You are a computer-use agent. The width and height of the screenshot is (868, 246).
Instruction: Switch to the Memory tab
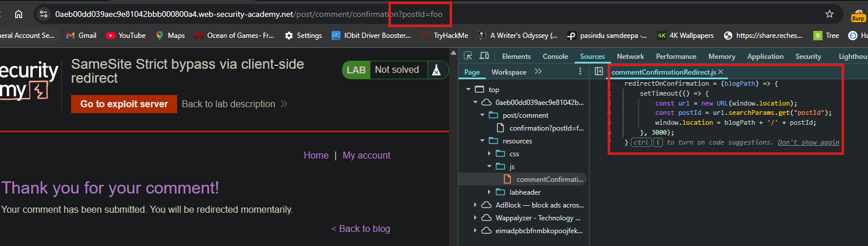722,57
